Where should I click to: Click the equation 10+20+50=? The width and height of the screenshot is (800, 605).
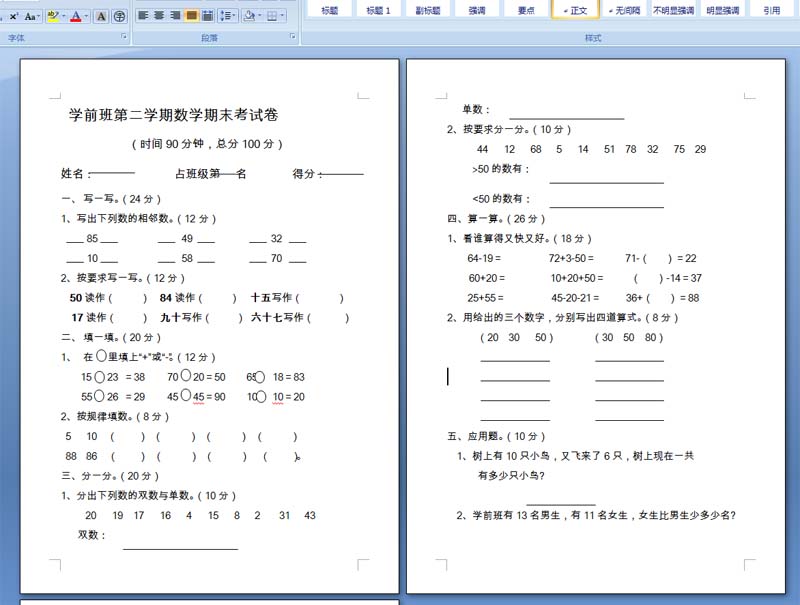pyautogui.click(x=577, y=279)
